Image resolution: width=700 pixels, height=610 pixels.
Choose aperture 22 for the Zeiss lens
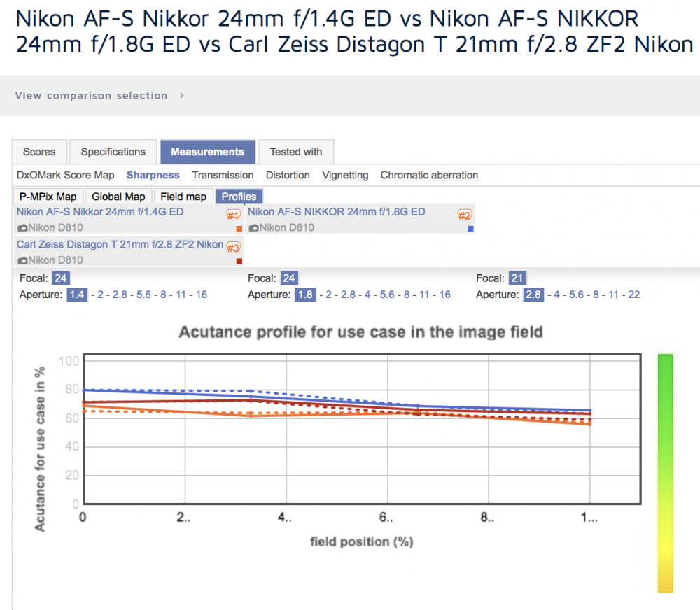(634, 295)
